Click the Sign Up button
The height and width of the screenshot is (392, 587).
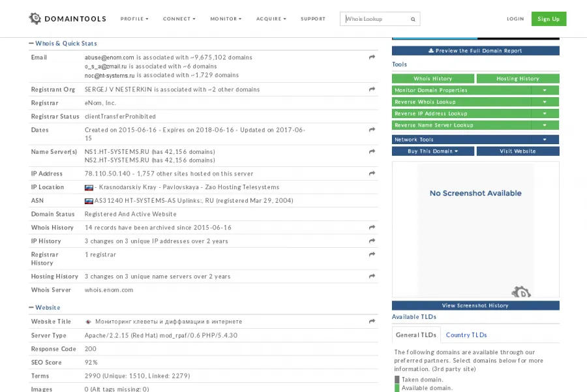click(549, 19)
